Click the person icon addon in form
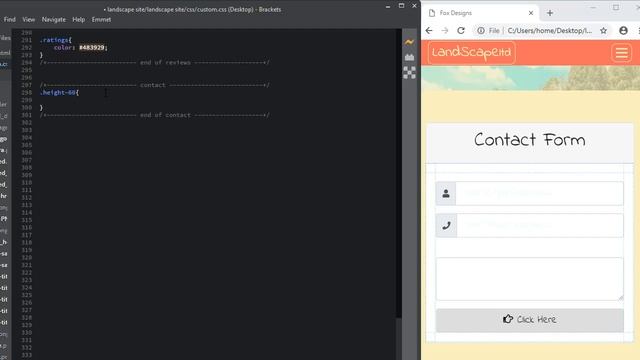Image resolution: width=640 pixels, height=360 pixels. tap(446, 193)
